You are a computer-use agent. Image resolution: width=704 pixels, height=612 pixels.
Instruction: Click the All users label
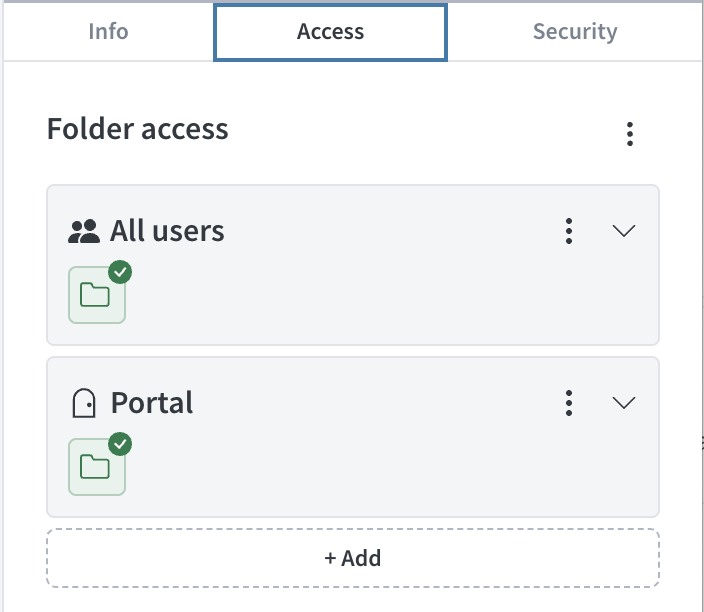click(x=167, y=232)
